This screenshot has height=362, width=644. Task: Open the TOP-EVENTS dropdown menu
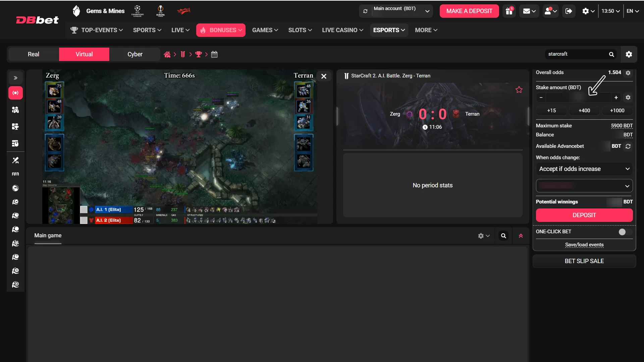point(97,30)
